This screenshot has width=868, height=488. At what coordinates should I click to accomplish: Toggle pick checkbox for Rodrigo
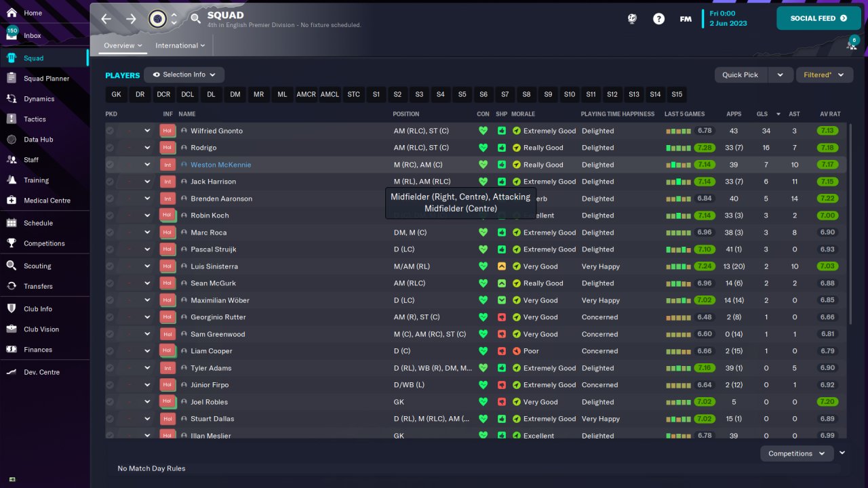coord(110,147)
